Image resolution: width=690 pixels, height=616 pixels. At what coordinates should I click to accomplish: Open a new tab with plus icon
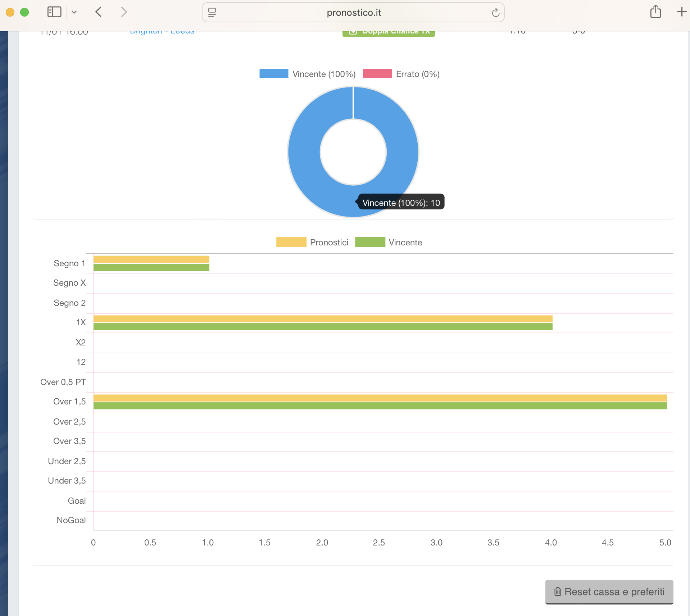pyautogui.click(x=681, y=12)
